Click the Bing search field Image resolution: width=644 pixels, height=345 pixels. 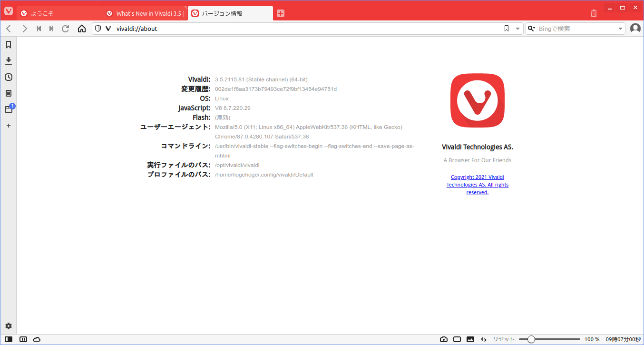(x=576, y=29)
